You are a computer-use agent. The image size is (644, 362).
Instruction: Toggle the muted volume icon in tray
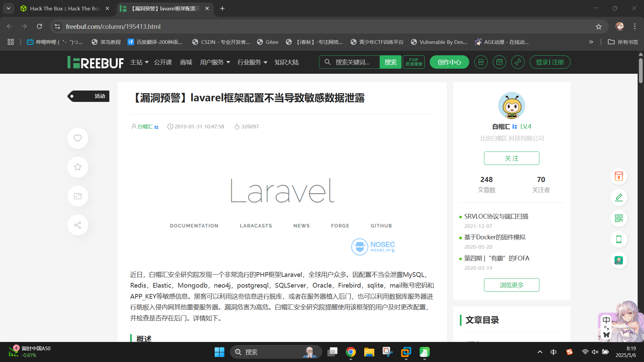(x=595, y=352)
